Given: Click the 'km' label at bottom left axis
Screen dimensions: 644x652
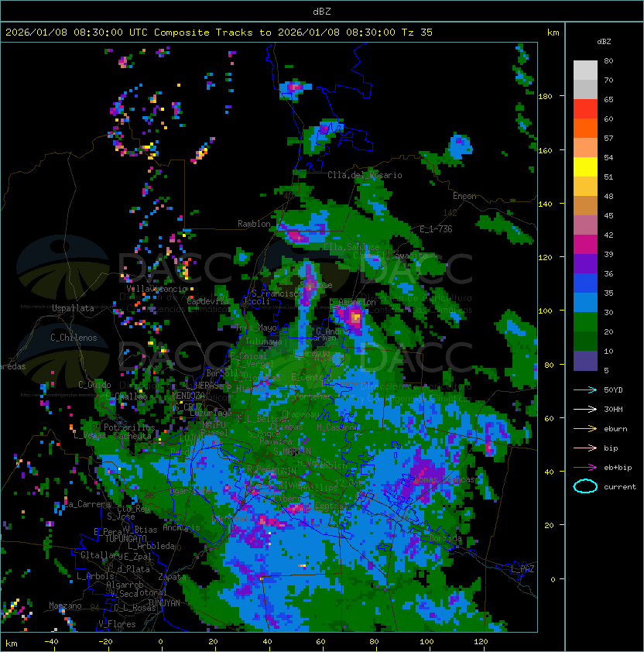Looking at the screenshot, I should click(x=12, y=643).
